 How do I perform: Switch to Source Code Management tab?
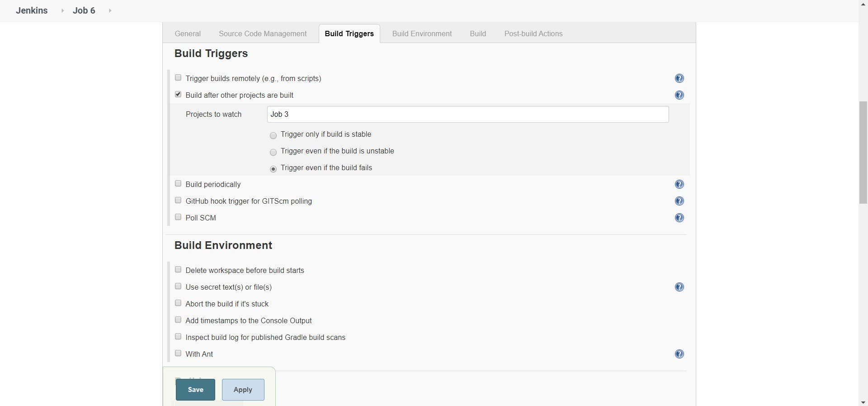pos(263,34)
